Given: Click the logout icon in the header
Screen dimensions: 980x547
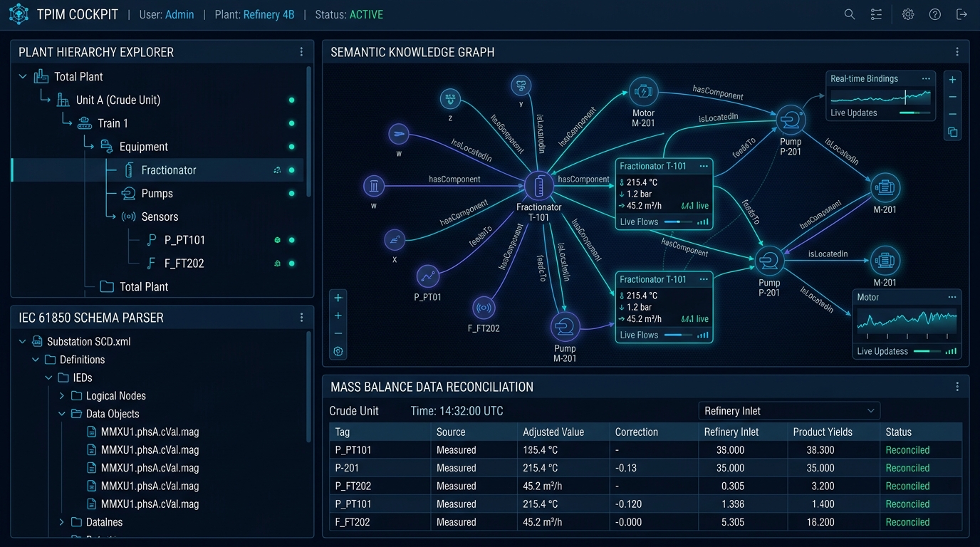Looking at the screenshot, I should point(962,14).
